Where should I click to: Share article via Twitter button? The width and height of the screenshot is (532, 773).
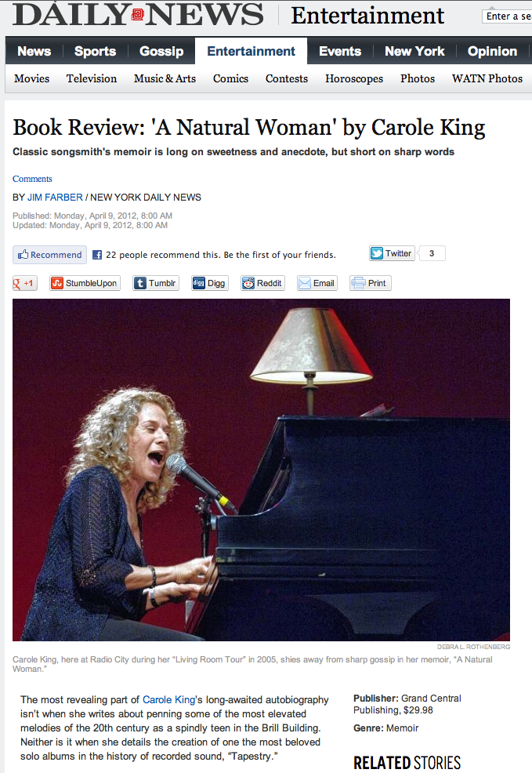pos(392,253)
